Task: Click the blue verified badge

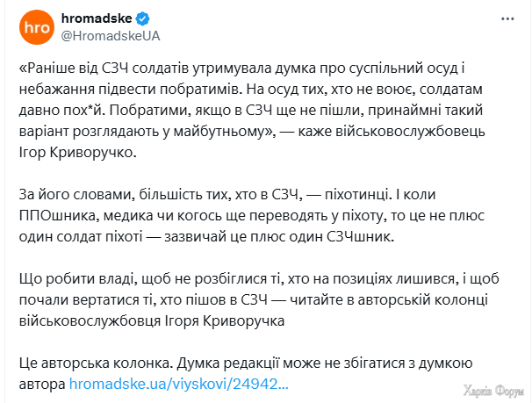Action: pyautogui.click(x=142, y=18)
